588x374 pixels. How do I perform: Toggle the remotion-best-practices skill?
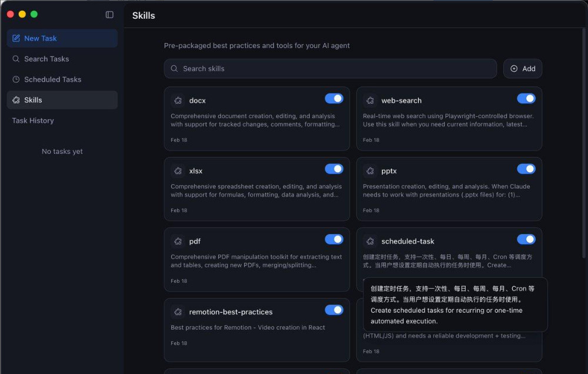coord(334,310)
